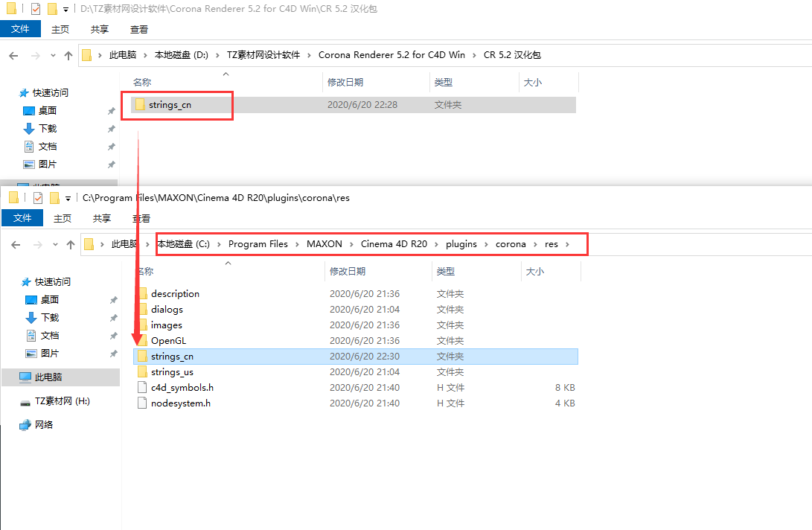
Task: Go up one level in the 汉化包 window
Action: click(68, 55)
